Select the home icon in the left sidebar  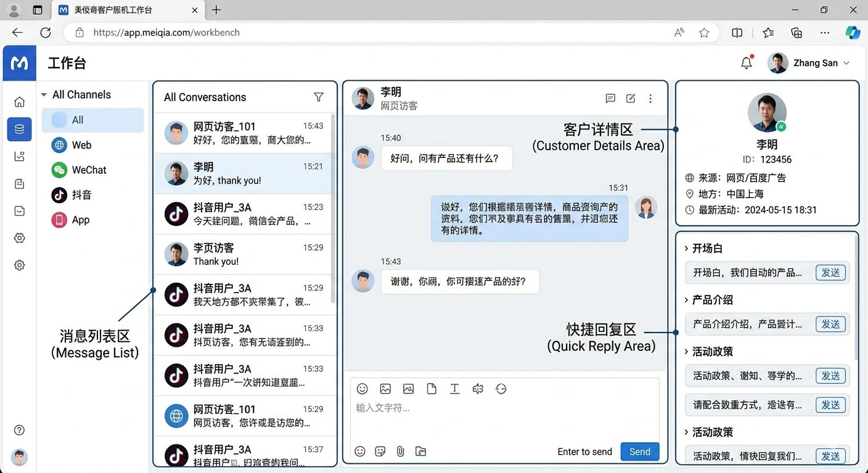click(x=19, y=102)
